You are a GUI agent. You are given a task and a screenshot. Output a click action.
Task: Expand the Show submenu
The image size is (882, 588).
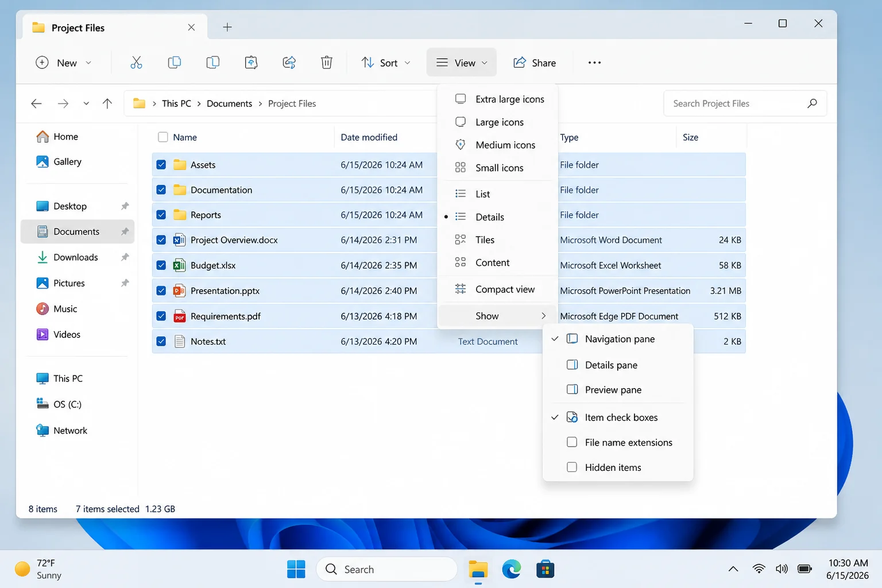pos(497,316)
